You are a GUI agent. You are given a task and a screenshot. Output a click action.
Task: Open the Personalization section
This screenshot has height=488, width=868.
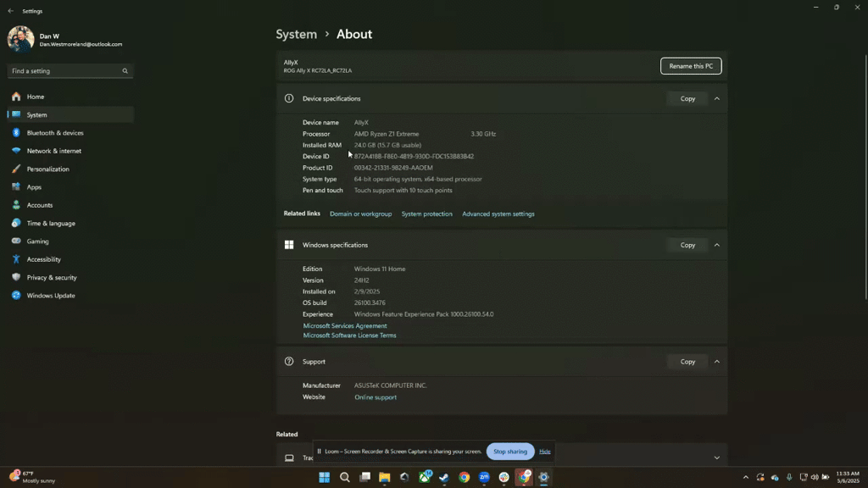coord(47,169)
